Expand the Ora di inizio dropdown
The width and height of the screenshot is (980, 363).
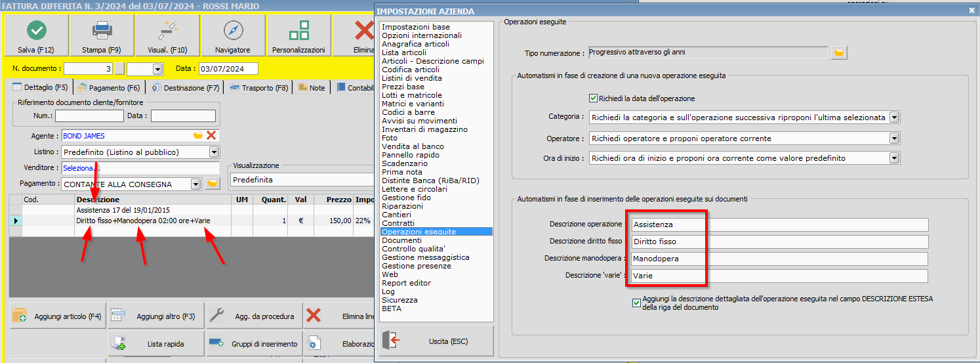tap(894, 158)
